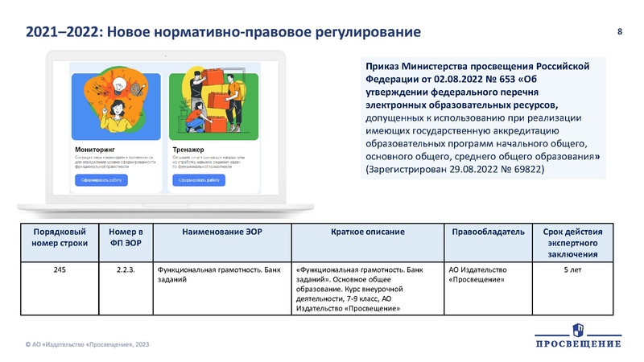Click the cell '5 лет'
Screen dimensions: 644x362
click(x=573, y=289)
